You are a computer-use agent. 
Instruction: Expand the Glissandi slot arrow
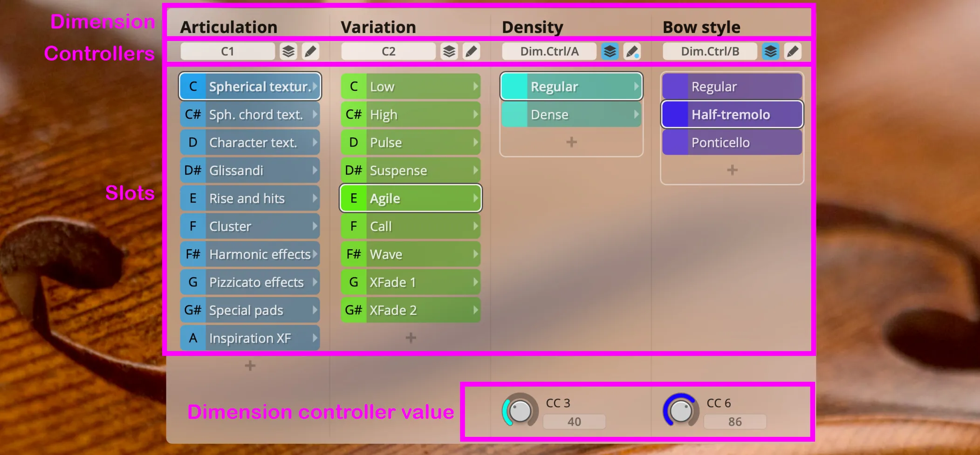click(315, 170)
